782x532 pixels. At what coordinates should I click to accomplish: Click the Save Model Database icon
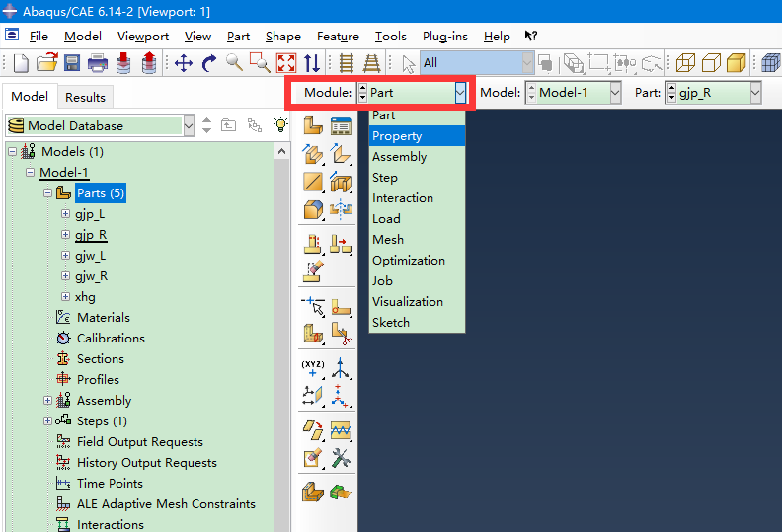(72, 63)
